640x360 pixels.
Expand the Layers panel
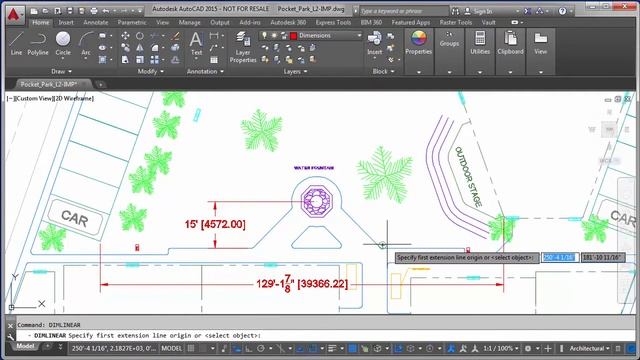[296, 71]
